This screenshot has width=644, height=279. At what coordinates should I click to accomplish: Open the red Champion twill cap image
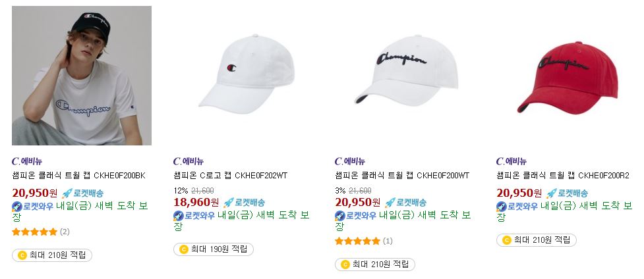pos(566,76)
